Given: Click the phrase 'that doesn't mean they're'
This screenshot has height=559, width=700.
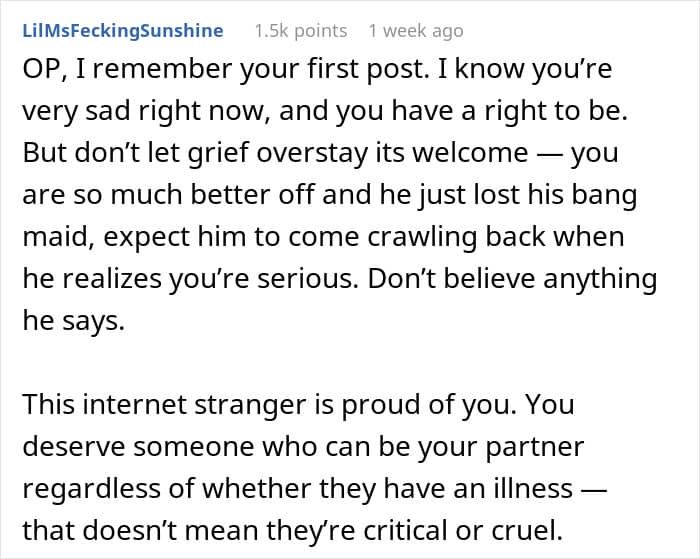Looking at the screenshot, I should click(x=190, y=530).
